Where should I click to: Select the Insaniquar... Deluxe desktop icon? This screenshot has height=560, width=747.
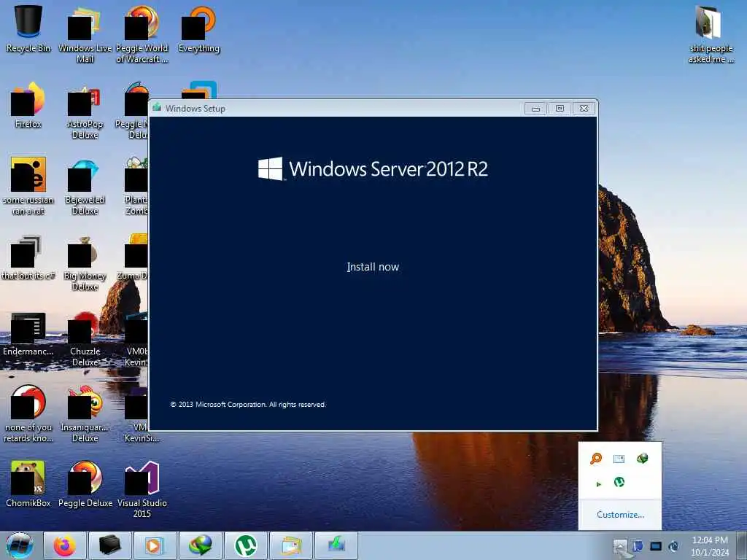pos(85,413)
